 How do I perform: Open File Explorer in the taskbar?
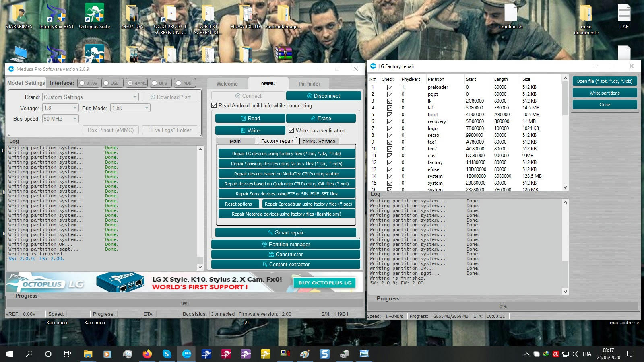coord(88,354)
